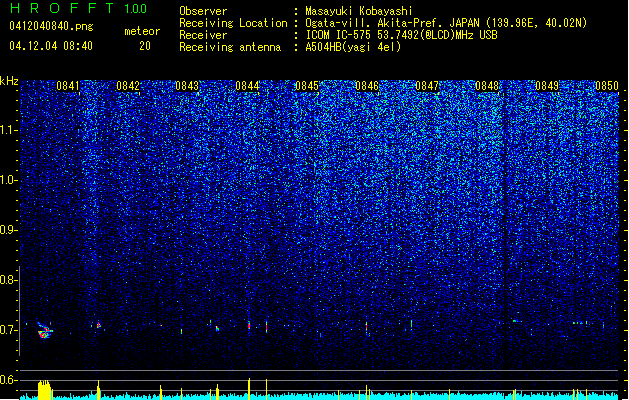Select the antenna value A504HB(yagi 4el)

tap(353, 47)
